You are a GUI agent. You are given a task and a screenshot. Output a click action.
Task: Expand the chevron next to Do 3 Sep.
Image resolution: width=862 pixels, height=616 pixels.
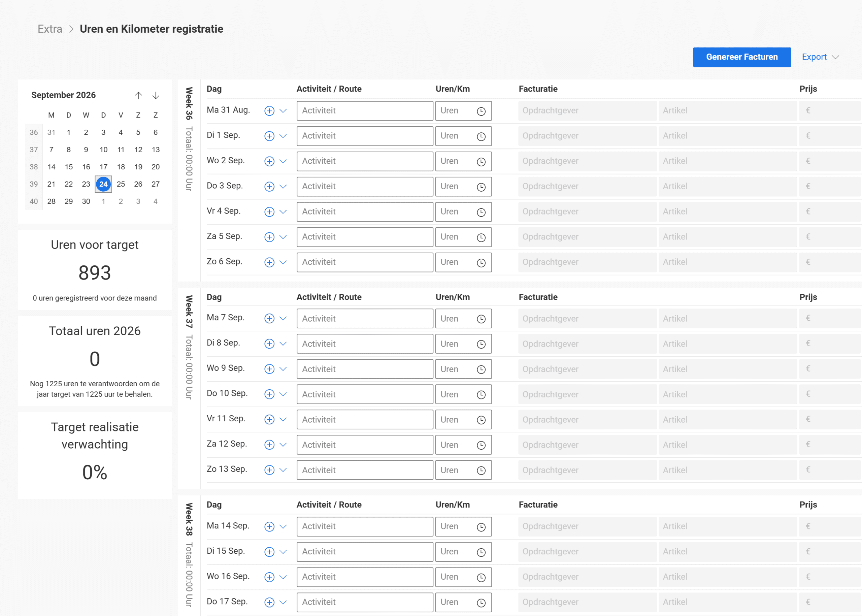pos(283,187)
